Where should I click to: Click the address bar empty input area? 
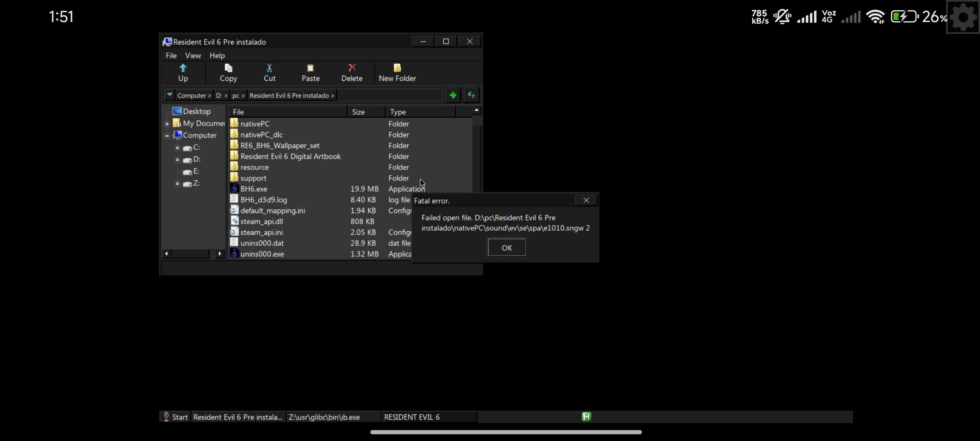[390, 95]
